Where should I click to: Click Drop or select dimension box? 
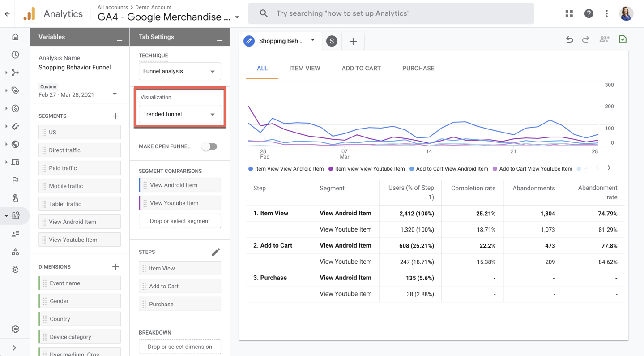(x=180, y=347)
